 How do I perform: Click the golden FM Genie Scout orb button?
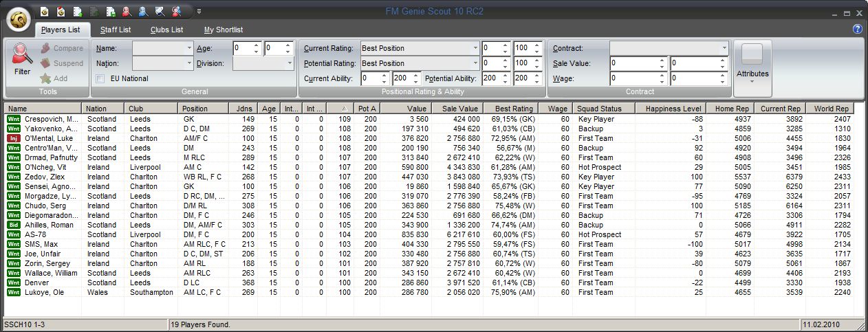(x=19, y=19)
